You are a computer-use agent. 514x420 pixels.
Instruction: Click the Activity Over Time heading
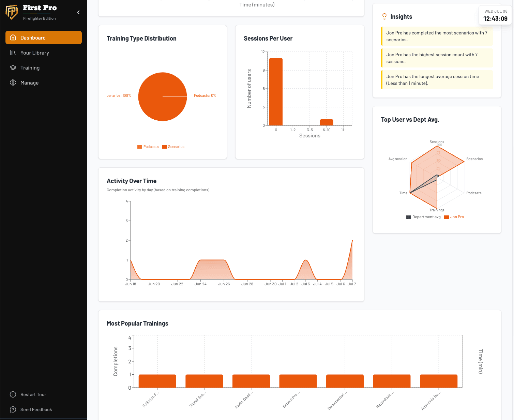pos(132,181)
